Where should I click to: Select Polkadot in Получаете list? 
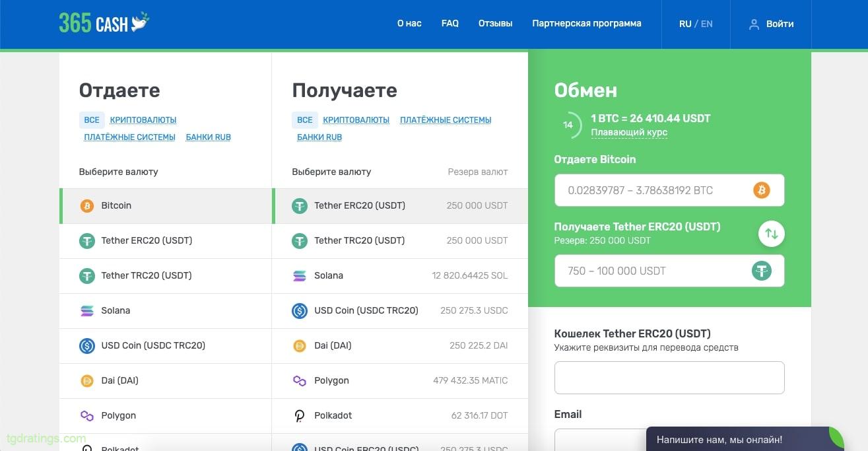(x=400, y=416)
